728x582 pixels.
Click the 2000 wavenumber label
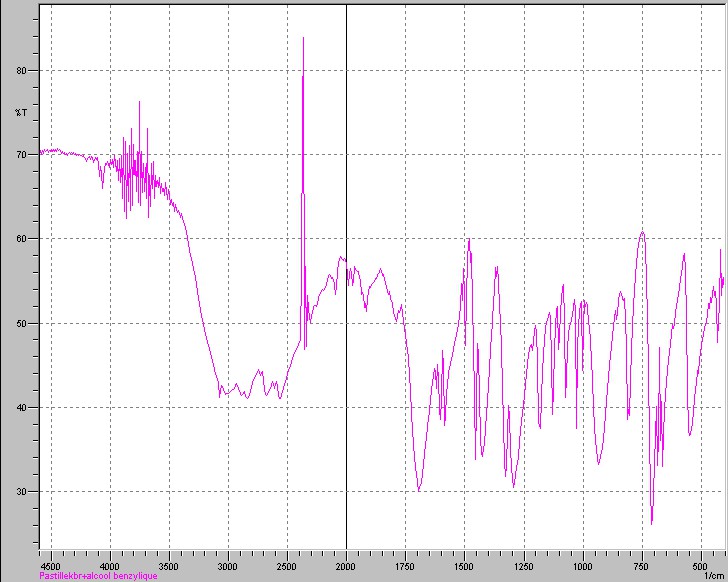pyautogui.click(x=345, y=566)
